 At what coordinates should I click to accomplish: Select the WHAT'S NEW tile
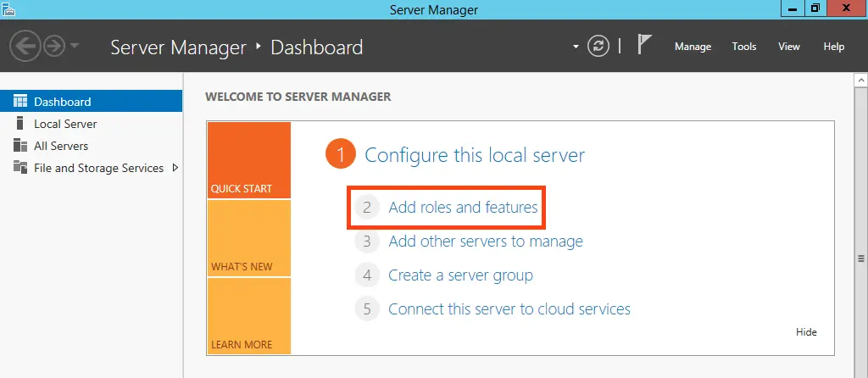248,238
